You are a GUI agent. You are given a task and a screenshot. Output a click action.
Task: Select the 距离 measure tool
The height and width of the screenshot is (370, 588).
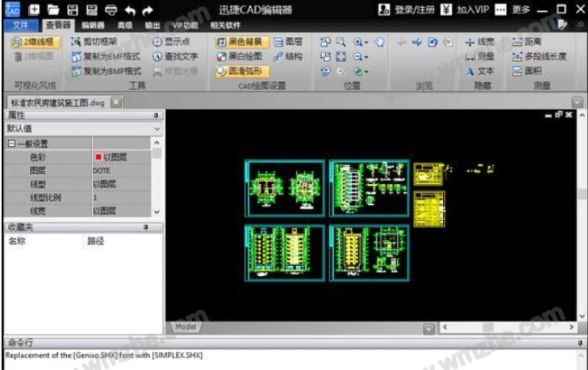[x=527, y=42]
